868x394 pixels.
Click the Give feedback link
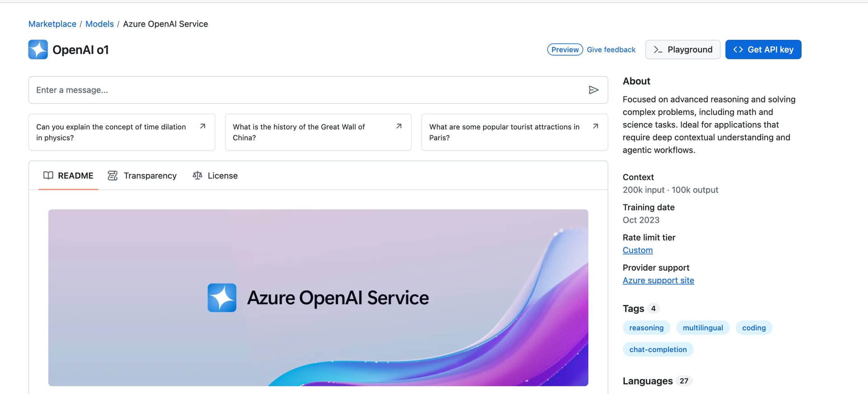point(611,50)
